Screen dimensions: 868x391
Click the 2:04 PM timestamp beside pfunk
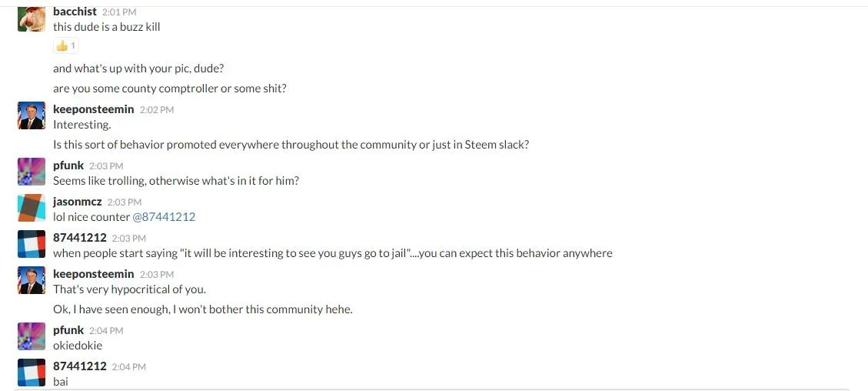[x=106, y=331]
